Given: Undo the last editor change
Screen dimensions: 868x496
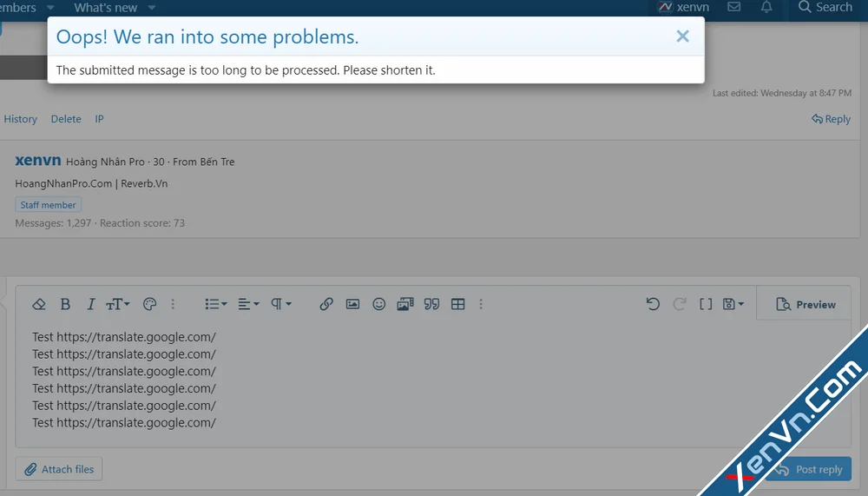Looking at the screenshot, I should [x=654, y=304].
